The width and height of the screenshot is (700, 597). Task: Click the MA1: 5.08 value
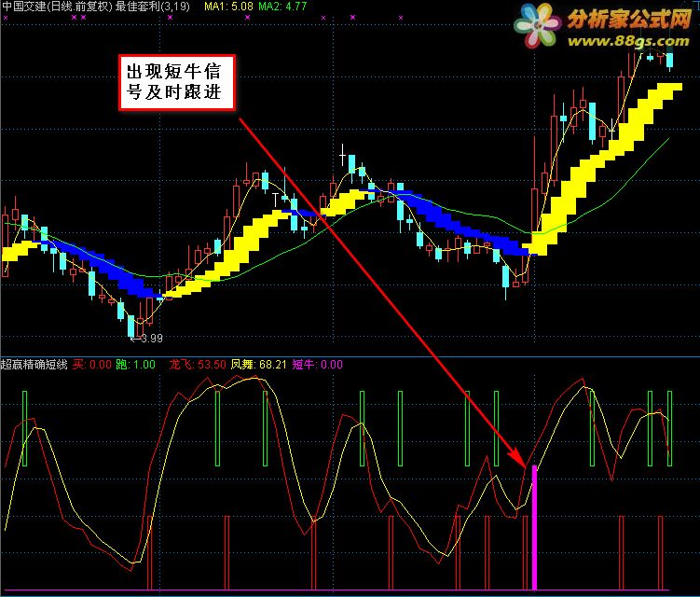click(228, 7)
